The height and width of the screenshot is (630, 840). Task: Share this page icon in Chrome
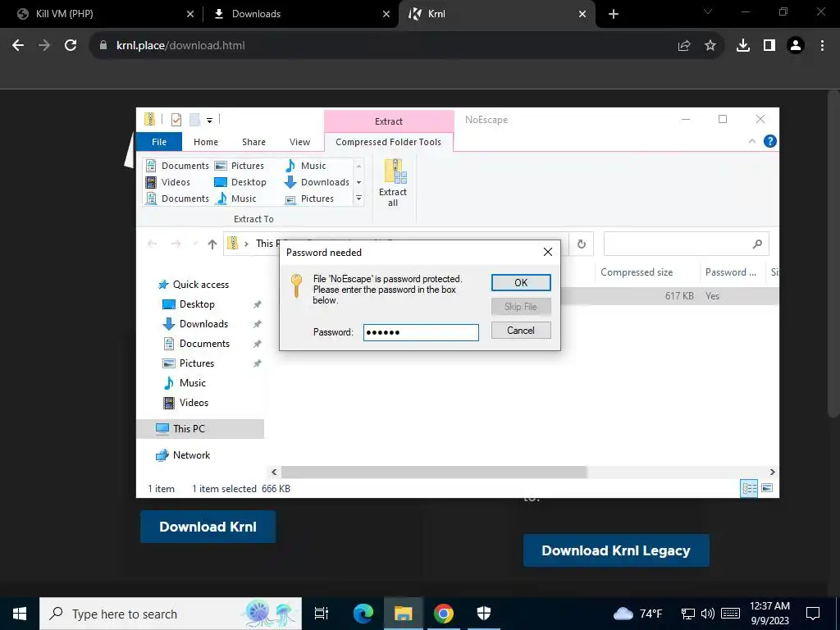point(684,46)
